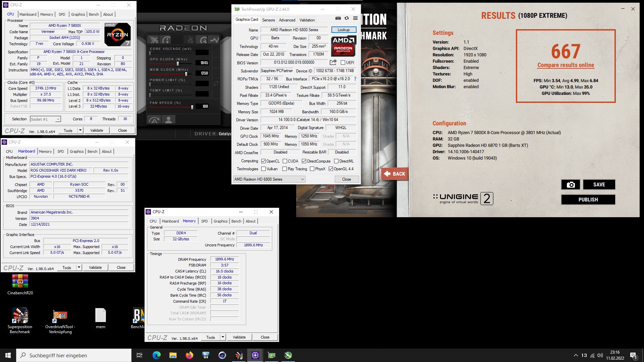This screenshot has height=362, width=644.
Task: Click the apply-at-startup arrow icon in the Radeon tool
Action: [x=154, y=120]
